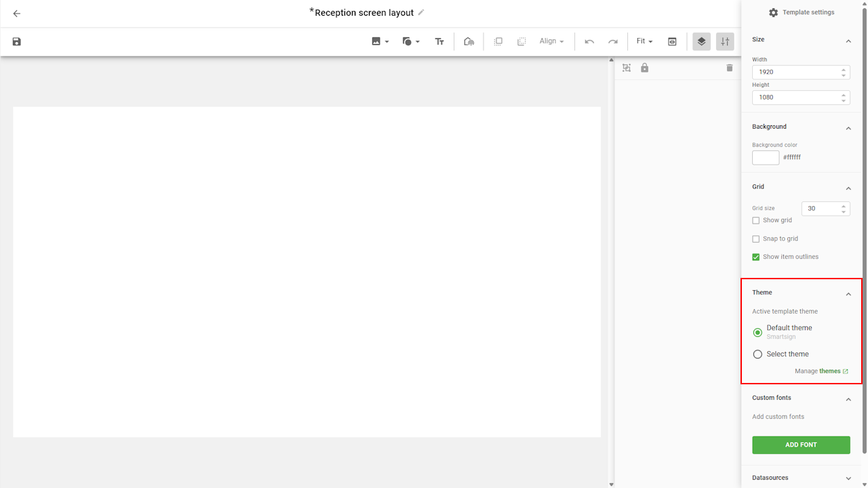Go back using the arrow icon
Image resolution: width=868 pixels, height=488 pixels.
point(17,14)
